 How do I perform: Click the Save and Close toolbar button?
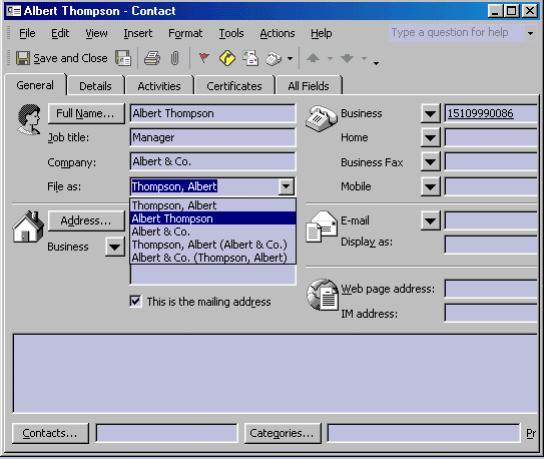pyautogui.click(x=62, y=58)
